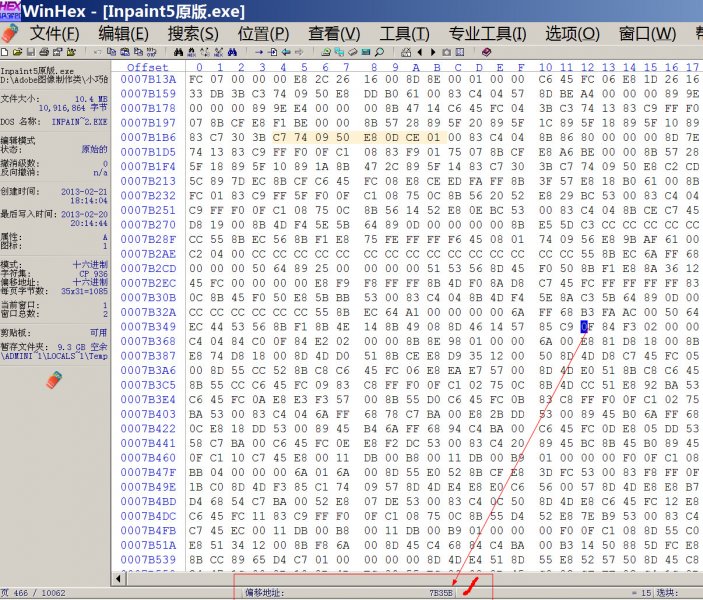Select the highlighted byte 0F in row 0007B349
Viewport: 703px width, 600px height.
[x=587, y=326]
